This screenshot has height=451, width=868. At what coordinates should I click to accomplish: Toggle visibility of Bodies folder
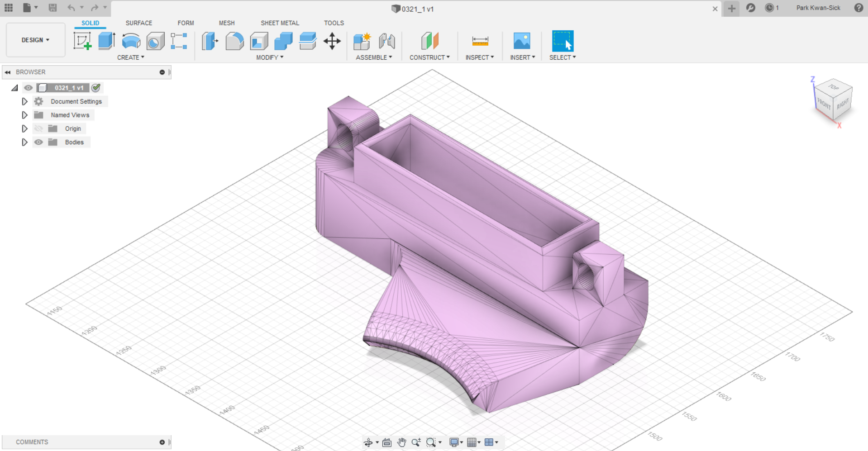coord(38,142)
